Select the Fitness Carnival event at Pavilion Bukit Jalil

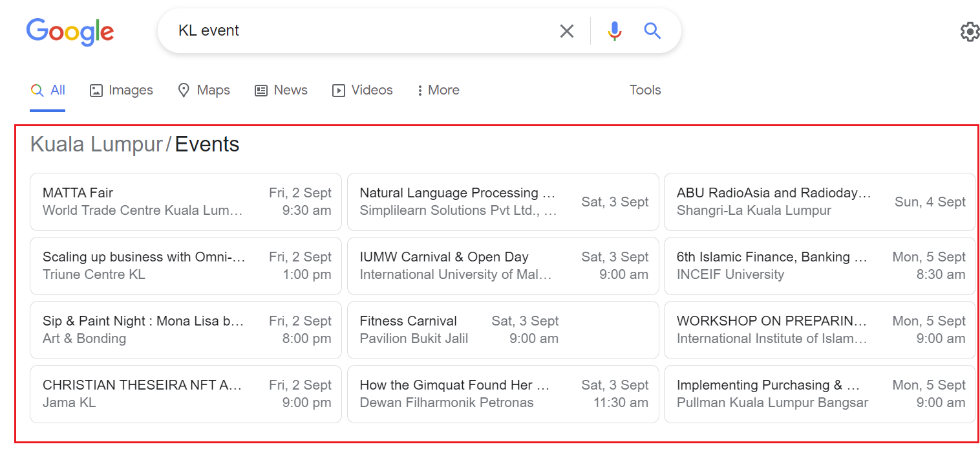click(x=503, y=330)
